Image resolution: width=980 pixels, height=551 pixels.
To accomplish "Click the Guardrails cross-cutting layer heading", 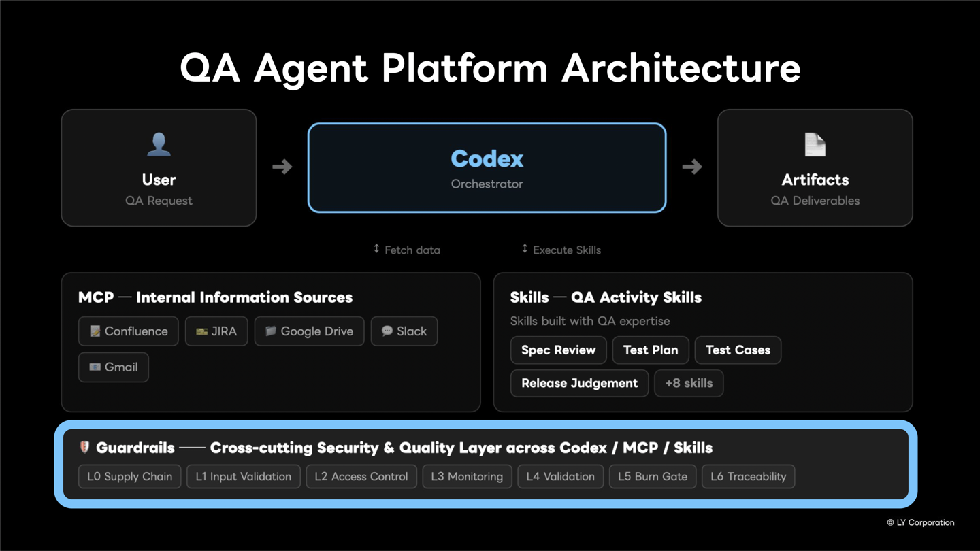I will 404,448.
